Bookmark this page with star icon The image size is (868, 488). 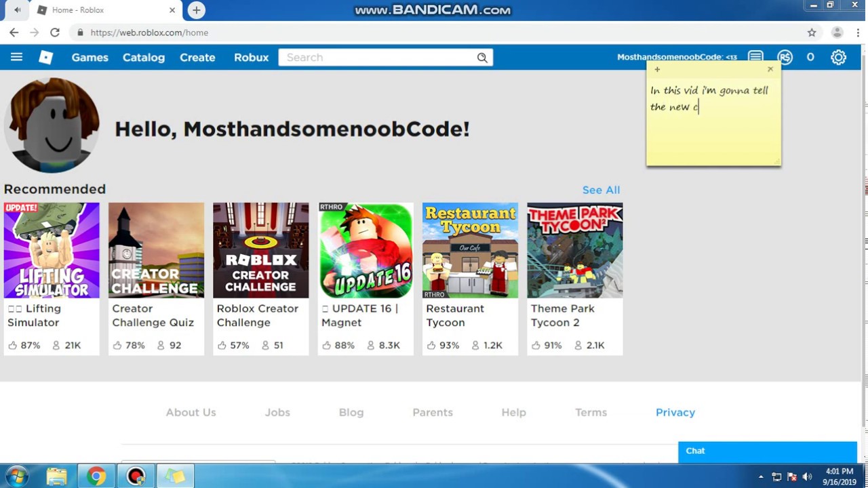pos(812,33)
